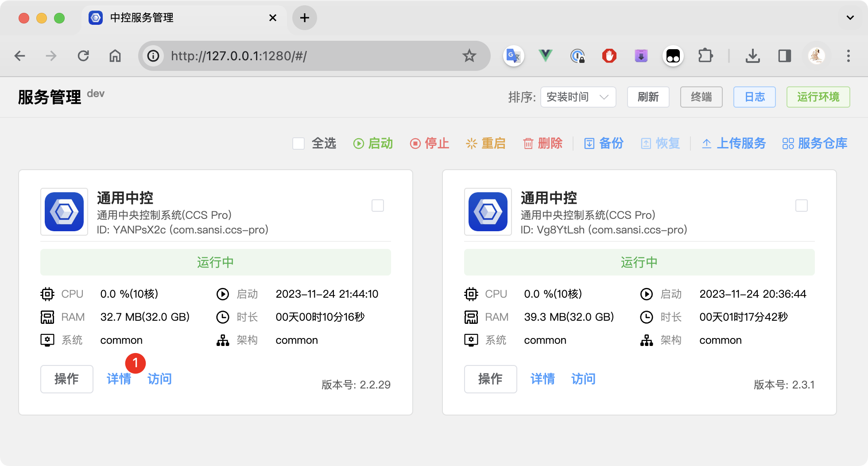Show browser downloads
868x466 pixels.
point(752,56)
